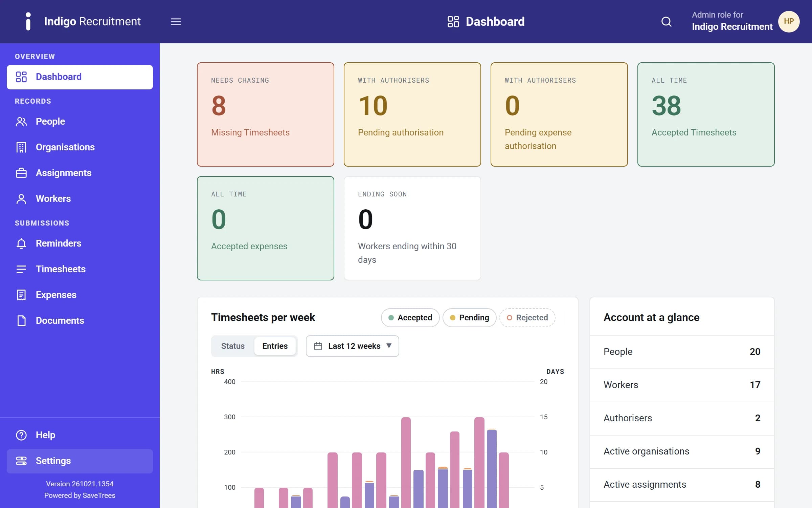Expand the Last 12 weeks dropdown

click(352, 346)
